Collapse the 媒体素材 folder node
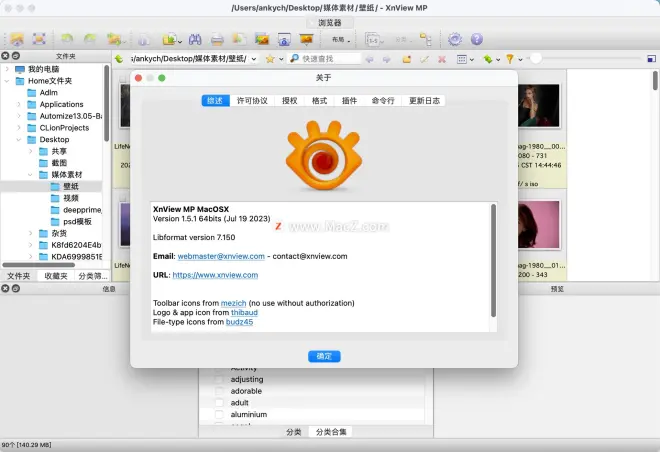 point(31,175)
